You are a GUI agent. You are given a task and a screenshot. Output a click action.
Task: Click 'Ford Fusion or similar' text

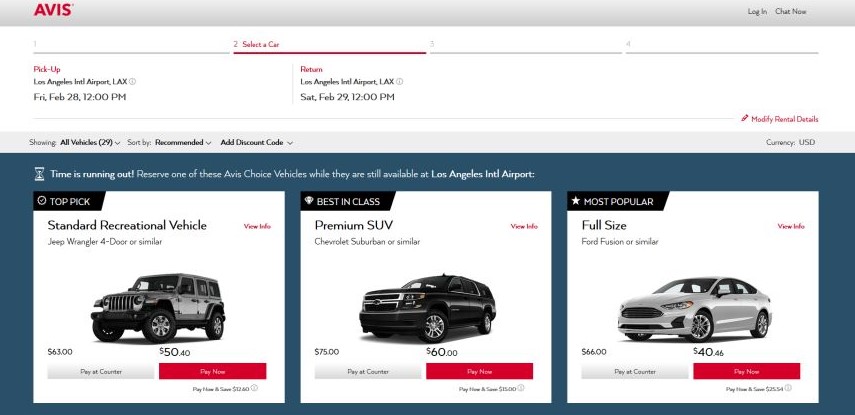[x=619, y=242]
